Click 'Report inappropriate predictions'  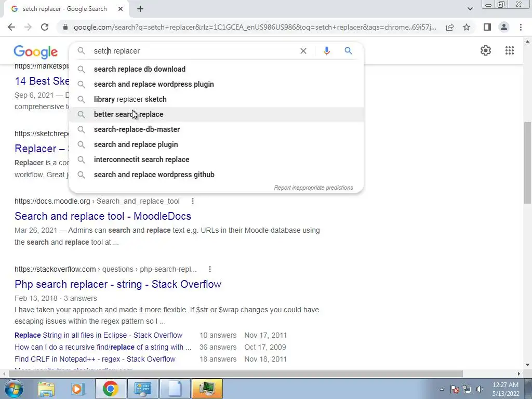(313, 188)
